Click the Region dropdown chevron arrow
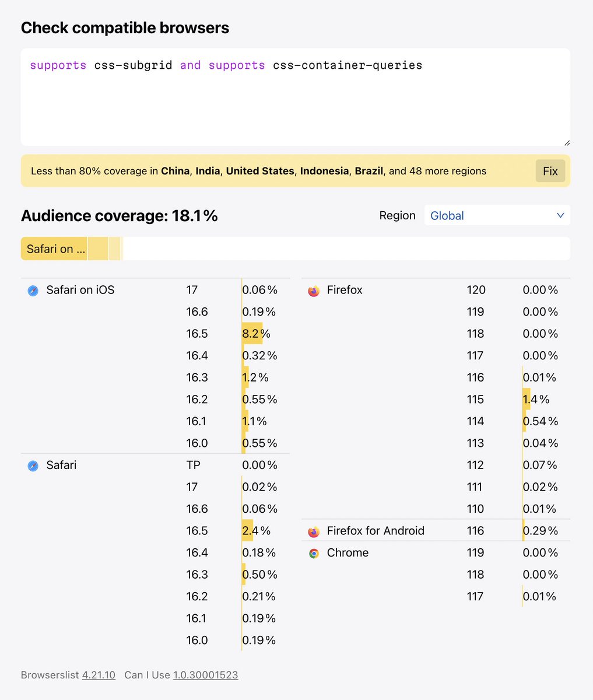 point(560,215)
